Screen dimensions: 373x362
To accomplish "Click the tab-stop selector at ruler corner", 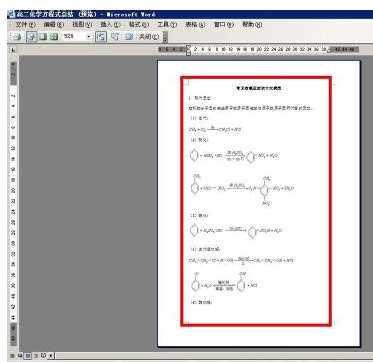I will click(x=13, y=50).
